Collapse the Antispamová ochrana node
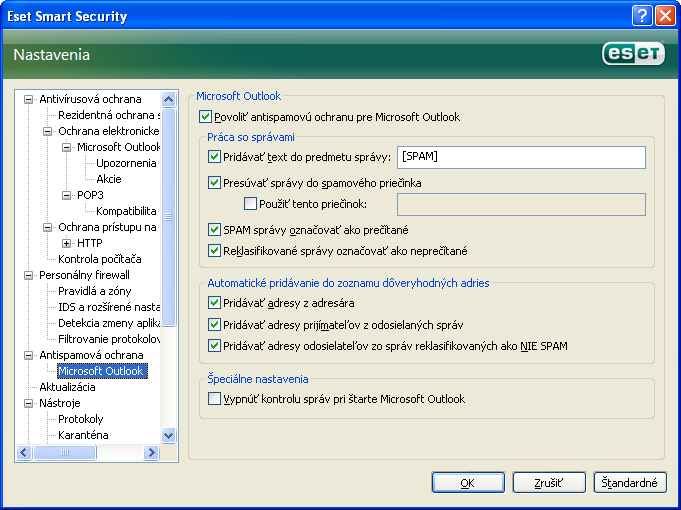The width and height of the screenshot is (681, 510). pyautogui.click(x=28, y=355)
